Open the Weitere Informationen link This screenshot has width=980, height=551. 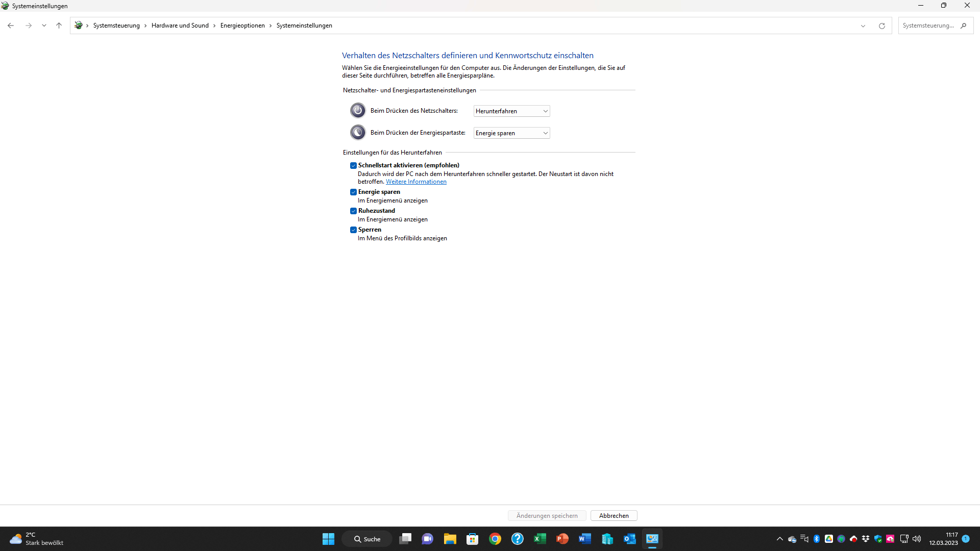pyautogui.click(x=416, y=182)
